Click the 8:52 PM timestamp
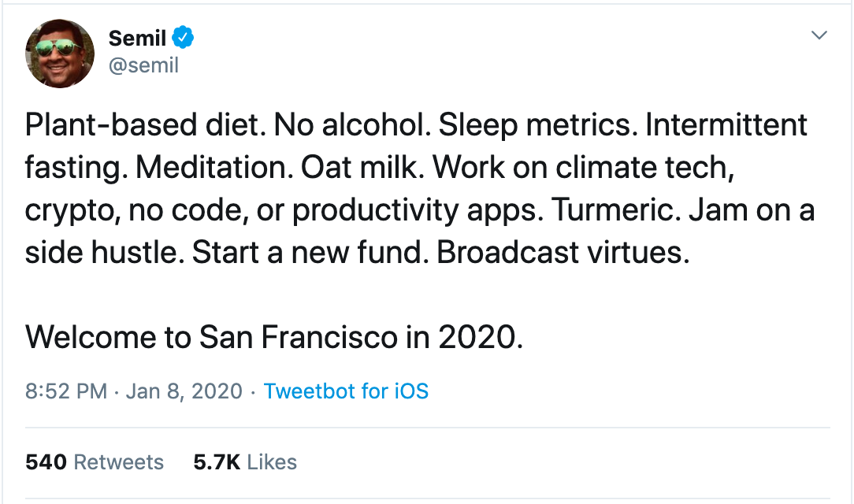The width and height of the screenshot is (854, 504). pos(66,391)
